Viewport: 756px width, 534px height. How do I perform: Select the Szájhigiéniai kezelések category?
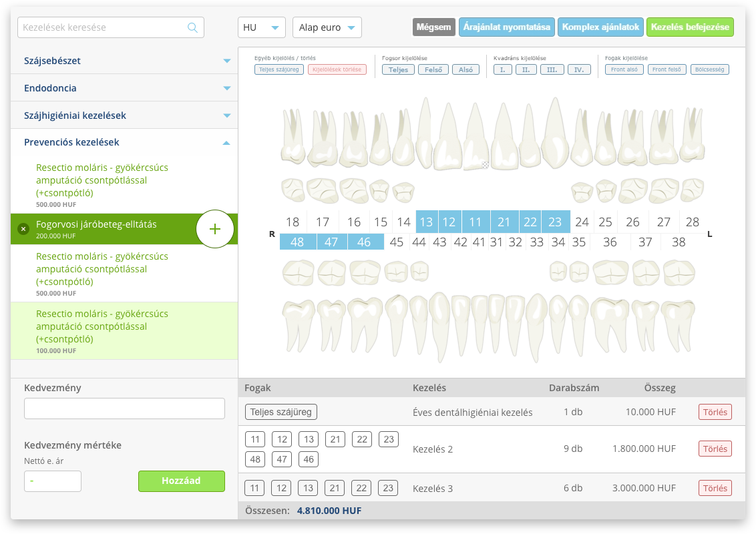(x=124, y=115)
